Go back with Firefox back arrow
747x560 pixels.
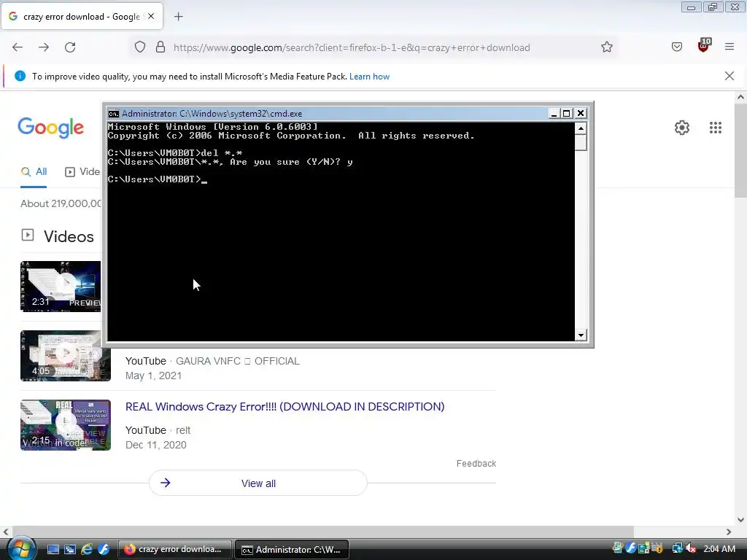click(x=18, y=47)
